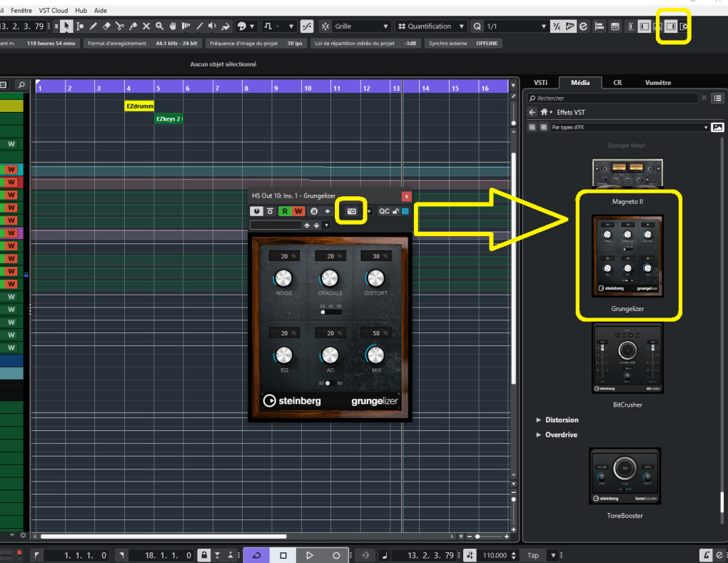Toggle the right zone Media panel
This screenshot has width=728, height=563.
click(x=670, y=26)
